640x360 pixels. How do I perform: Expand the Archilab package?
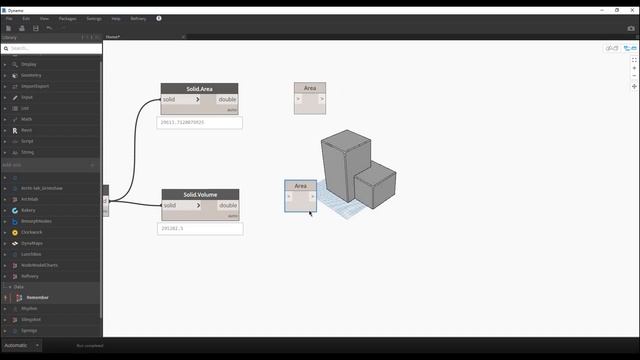pos(5,200)
